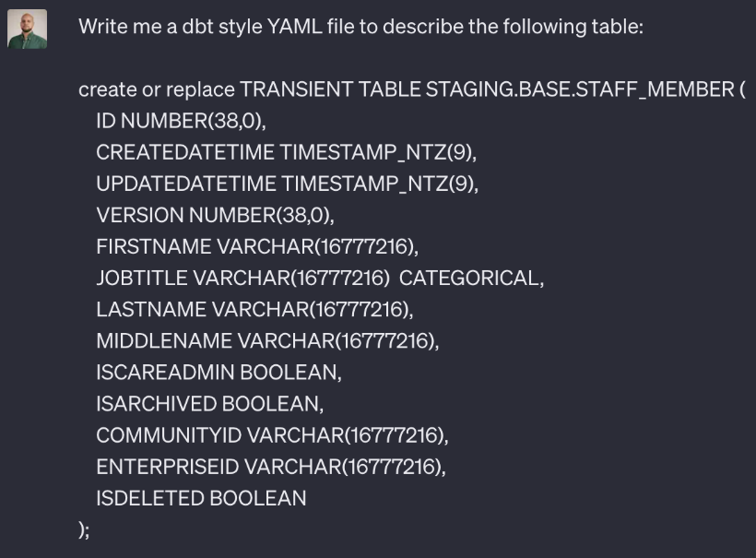Click the user profile avatar
The image size is (756, 558).
coord(28,30)
